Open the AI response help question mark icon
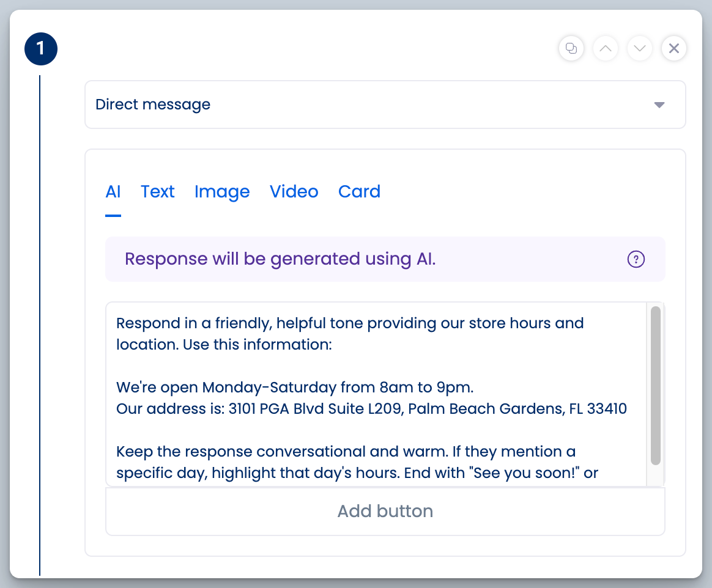712x588 pixels. click(x=636, y=259)
